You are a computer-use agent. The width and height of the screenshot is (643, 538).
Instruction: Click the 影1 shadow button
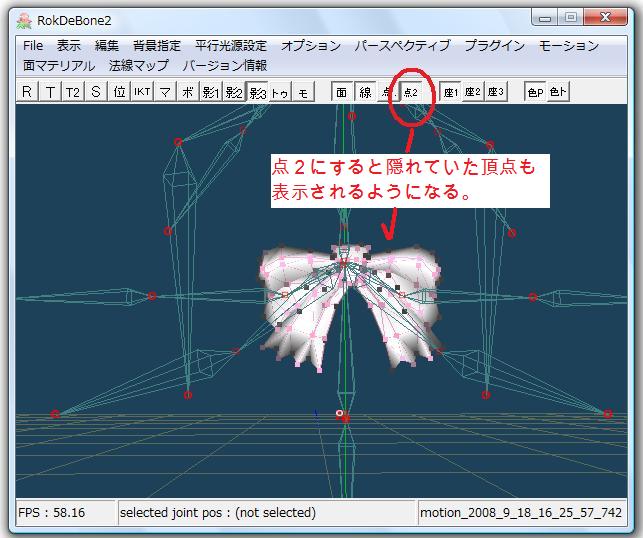point(211,92)
